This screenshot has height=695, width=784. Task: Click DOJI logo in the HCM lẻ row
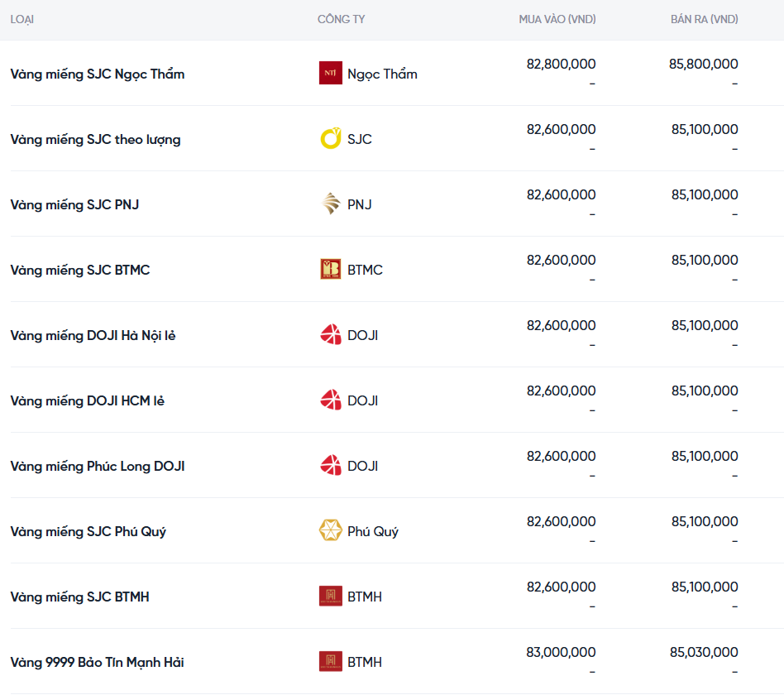(331, 400)
